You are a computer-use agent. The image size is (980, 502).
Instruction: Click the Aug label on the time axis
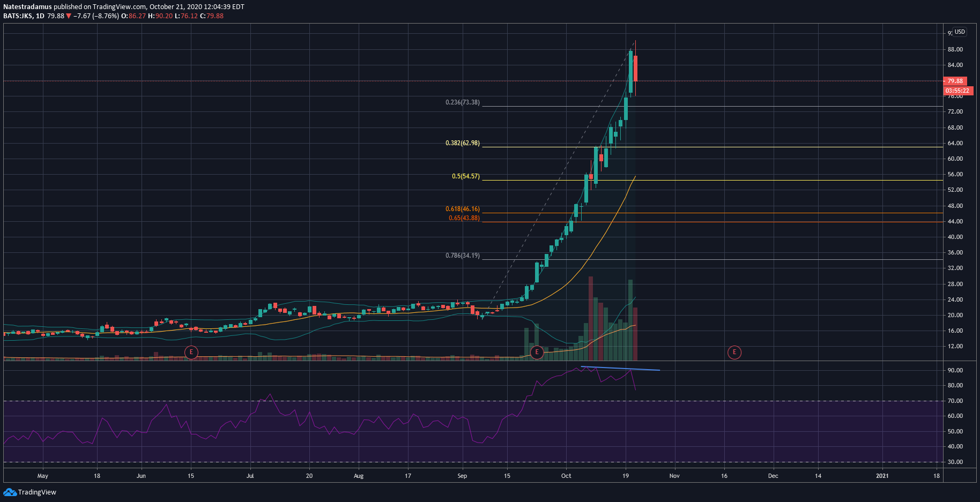coord(359,476)
